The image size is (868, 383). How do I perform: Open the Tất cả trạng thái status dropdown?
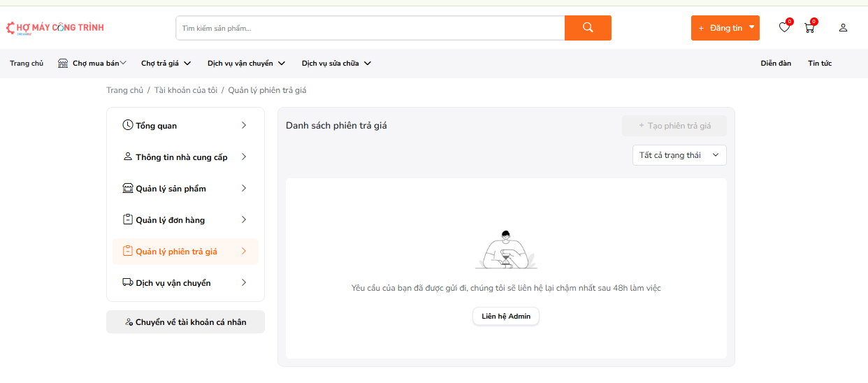coord(679,155)
